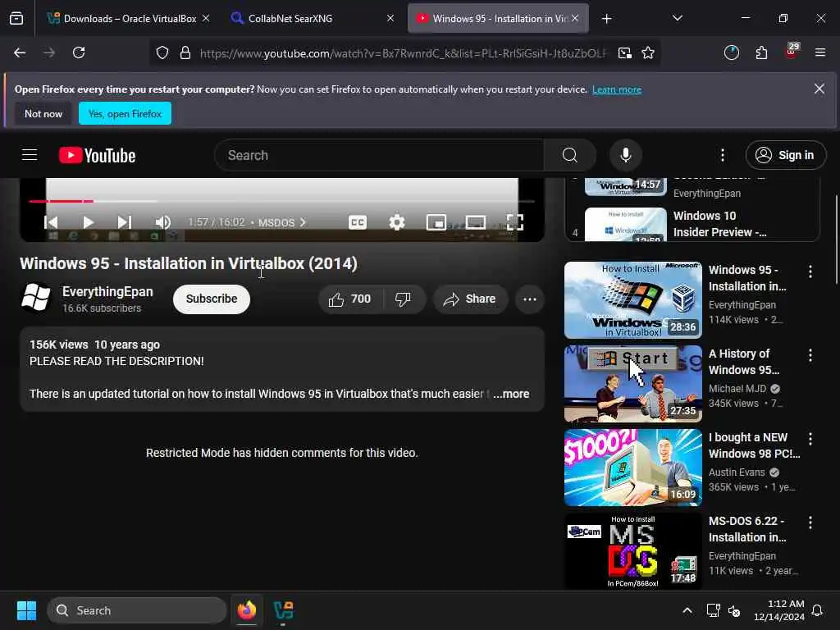Toggle closed captions CC
Image resolution: width=840 pixels, height=630 pixels.
pos(358,222)
